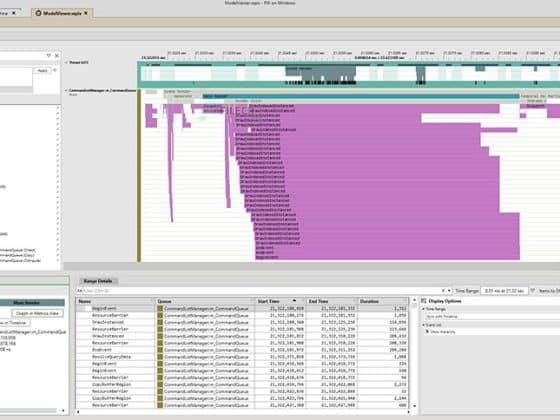The image size is (560, 420).
Task: Click the queue color swatch in first BeginEvent row
Action: point(160,309)
